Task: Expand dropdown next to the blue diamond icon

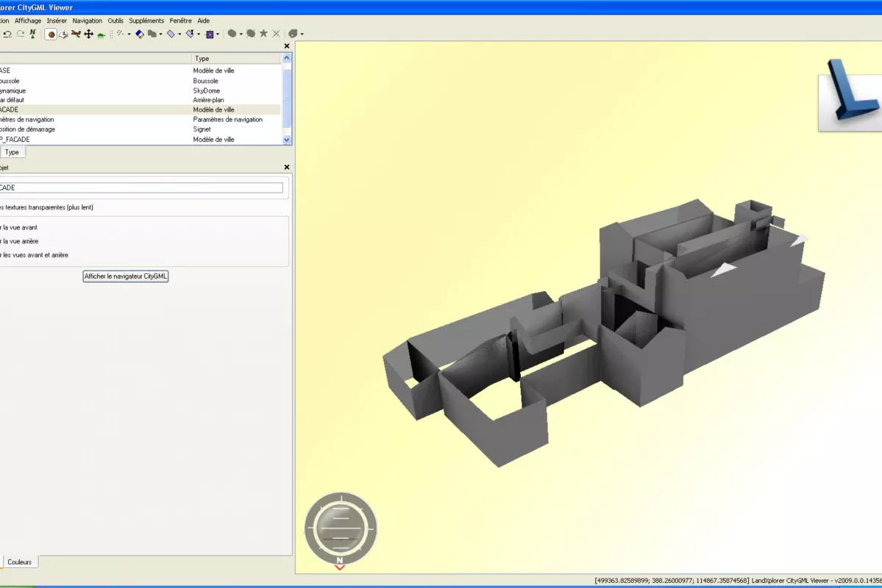Action: [x=179, y=34]
